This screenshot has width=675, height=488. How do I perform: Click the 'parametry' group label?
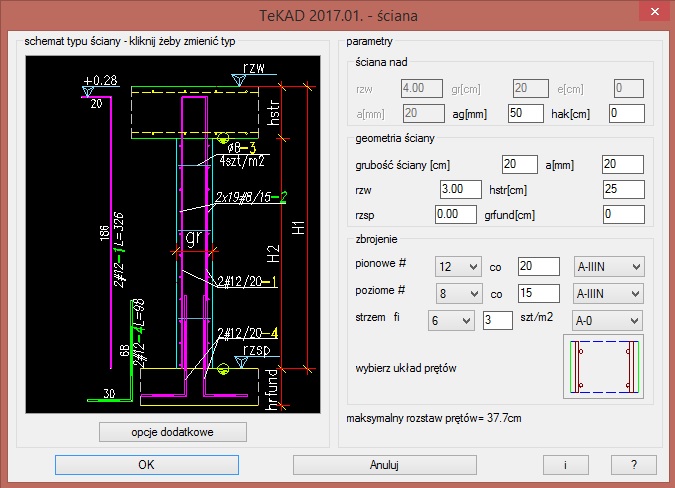click(369, 41)
